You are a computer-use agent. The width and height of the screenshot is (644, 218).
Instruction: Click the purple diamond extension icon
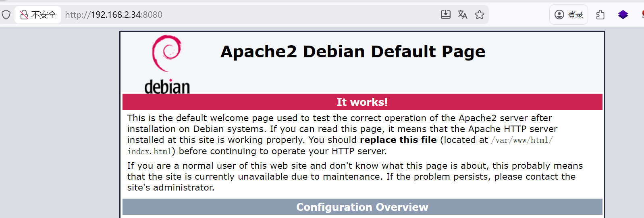coord(623,15)
